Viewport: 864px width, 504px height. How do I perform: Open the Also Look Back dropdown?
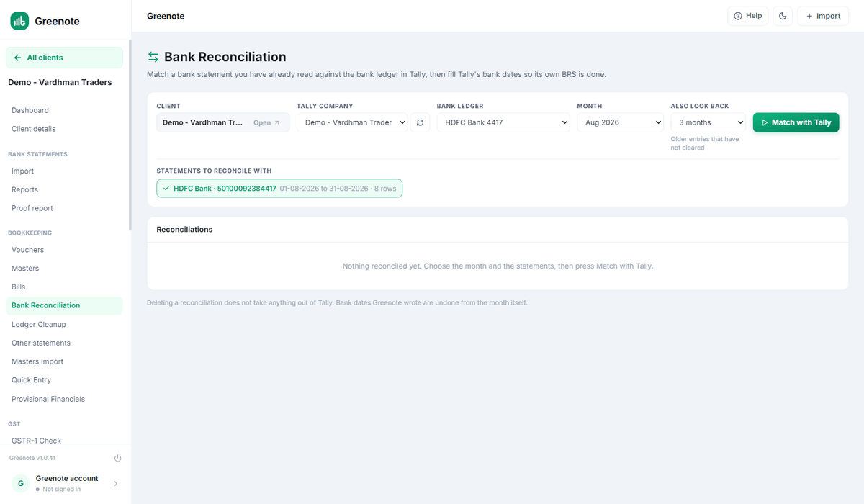[708, 122]
